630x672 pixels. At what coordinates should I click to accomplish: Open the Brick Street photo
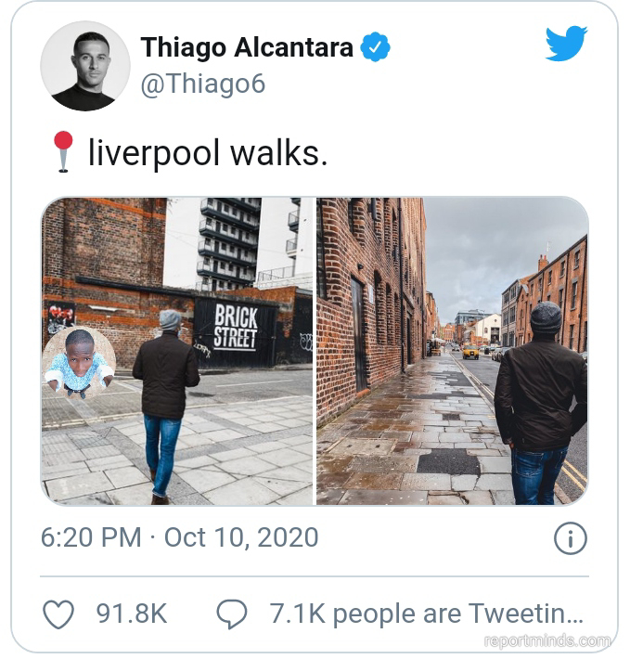point(177,351)
